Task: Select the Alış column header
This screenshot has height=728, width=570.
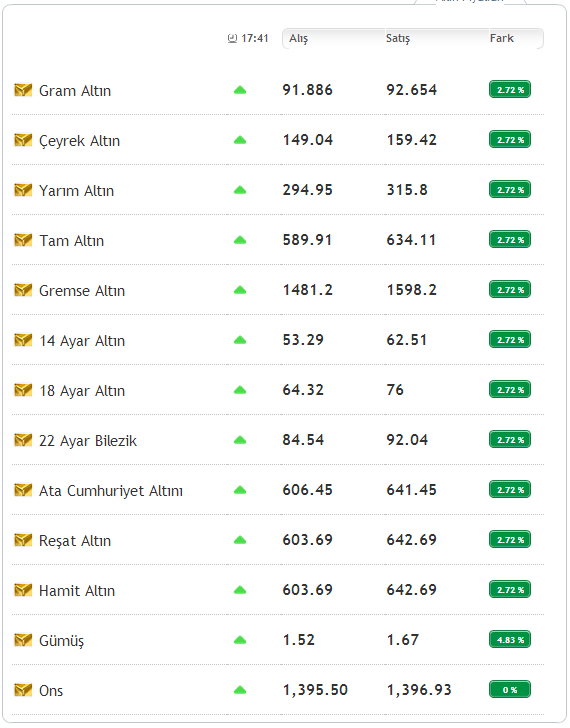Action: click(x=298, y=39)
